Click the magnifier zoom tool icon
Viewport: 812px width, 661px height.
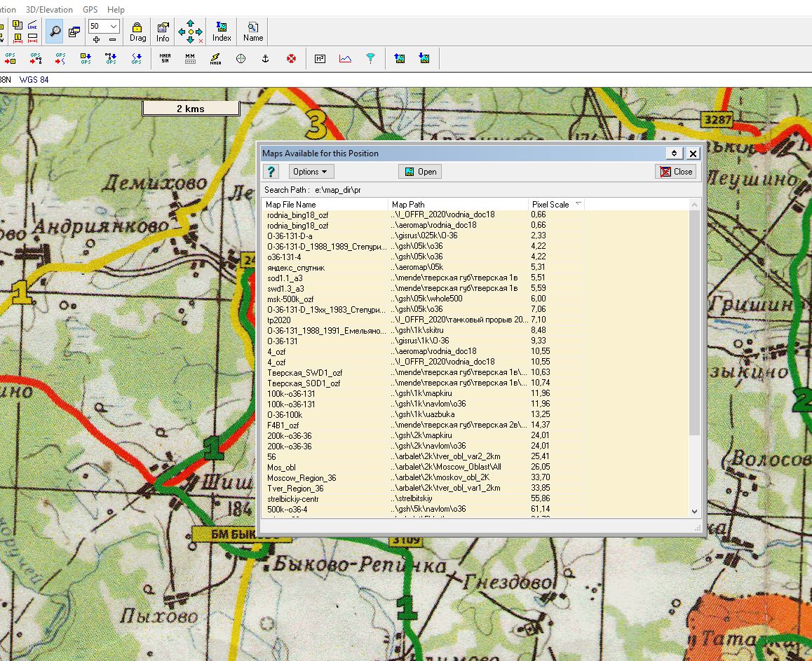click(54, 31)
